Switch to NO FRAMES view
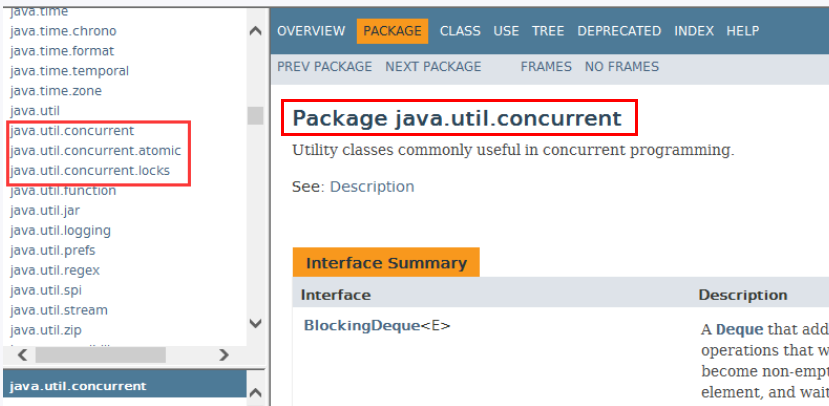This screenshot has width=829, height=406. pyautogui.click(x=621, y=66)
